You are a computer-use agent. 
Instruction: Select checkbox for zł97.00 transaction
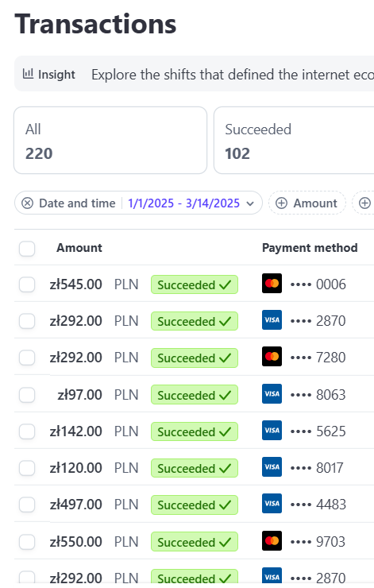click(27, 395)
